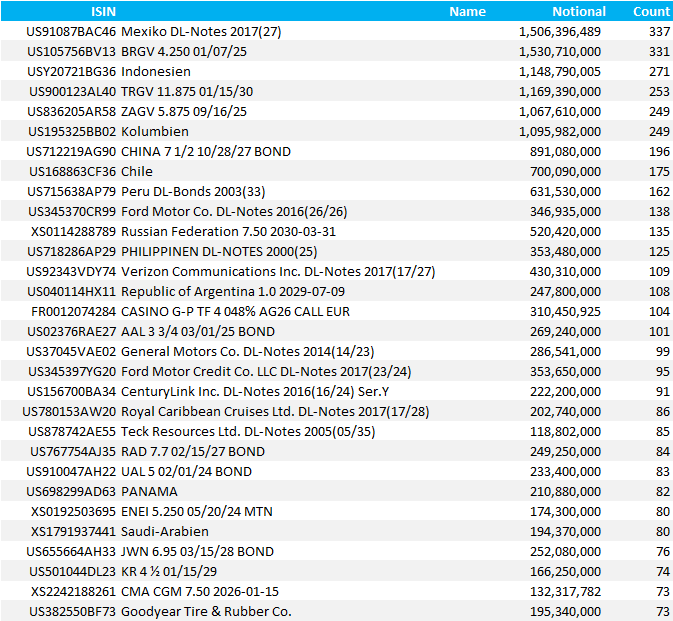Select the Count column header
The width and height of the screenshot is (673, 621).
click(652, 12)
